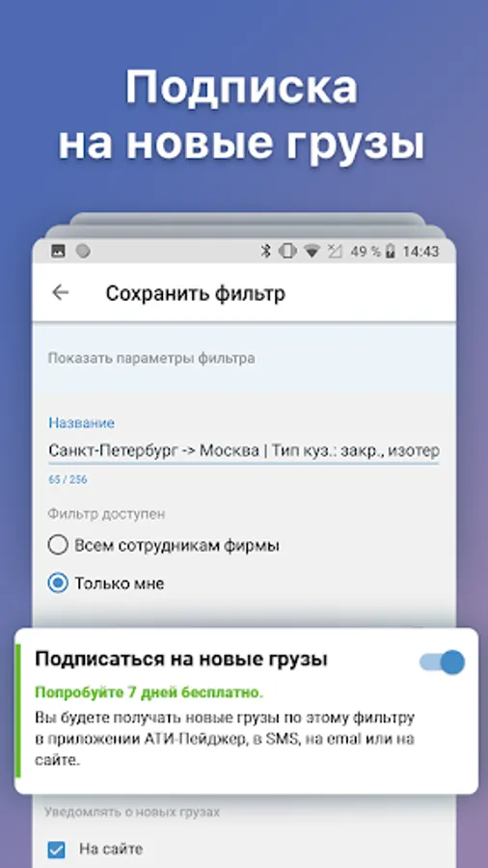Tap Уведомлять о новых грузах label
Image resolution: width=488 pixels, height=868 pixels.
click(132, 811)
